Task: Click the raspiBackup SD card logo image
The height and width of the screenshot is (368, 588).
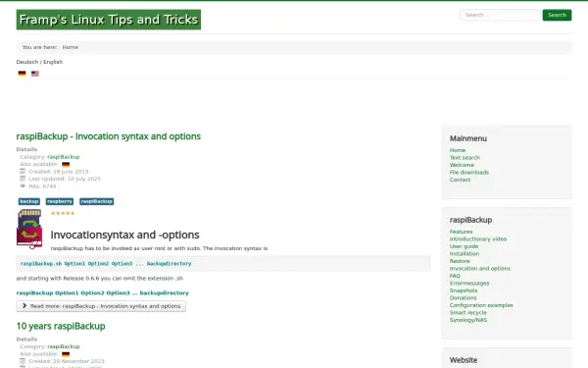Action: (29, 229)
